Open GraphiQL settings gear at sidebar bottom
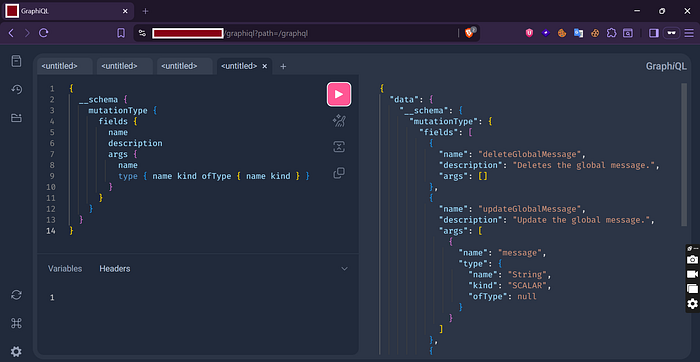 (x=17, y=352)
